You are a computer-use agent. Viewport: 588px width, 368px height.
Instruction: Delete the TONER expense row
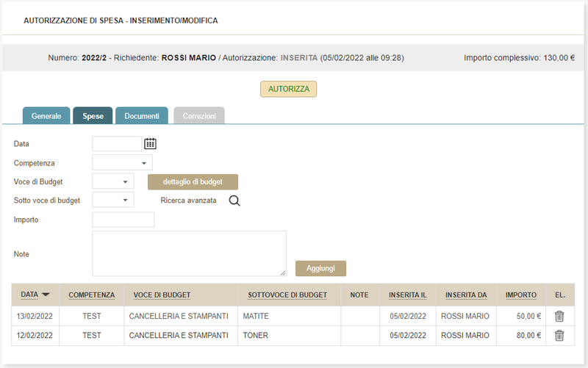coord(559,336)
